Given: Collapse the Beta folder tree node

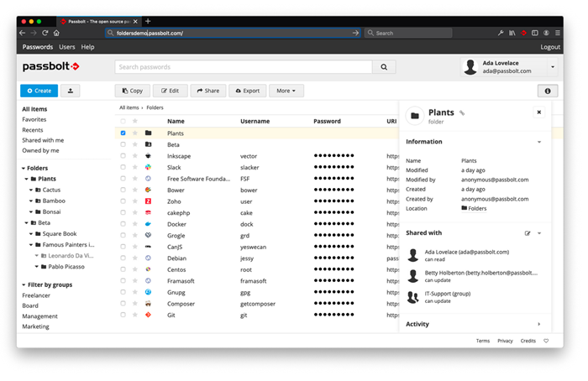Looking at the screenshot, I should click(26, 223).
